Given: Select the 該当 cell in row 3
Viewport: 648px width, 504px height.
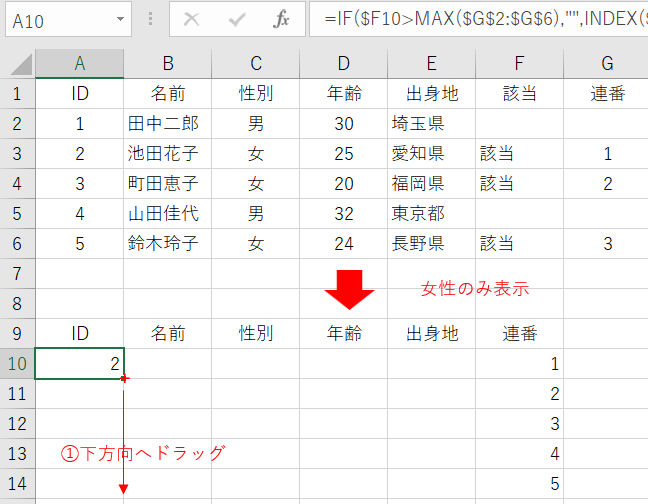Looking at the screenshot, I should tap(519, 154).
